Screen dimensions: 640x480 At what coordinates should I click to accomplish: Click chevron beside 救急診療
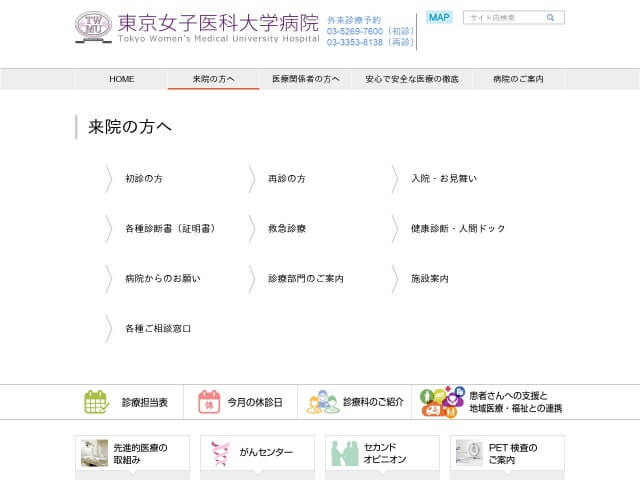coord(251,229)
